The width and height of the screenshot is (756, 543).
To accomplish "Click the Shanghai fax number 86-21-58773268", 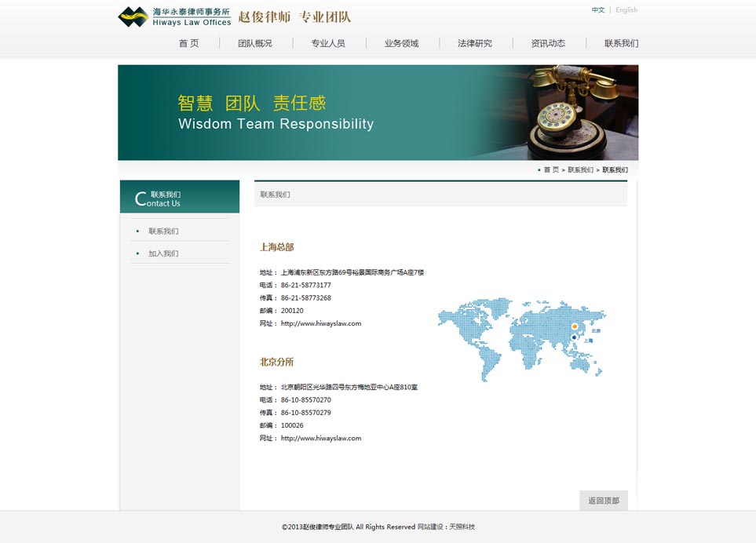I will (x=306, y=297).
